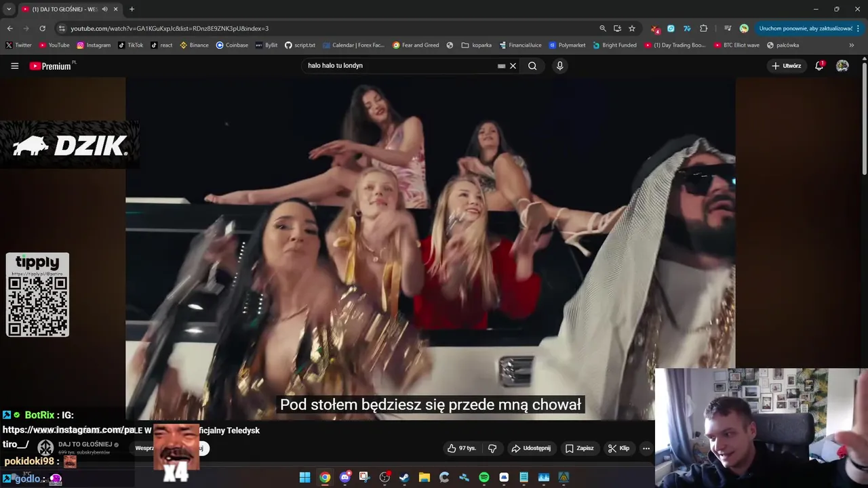Save video with Zapisz

580,448
